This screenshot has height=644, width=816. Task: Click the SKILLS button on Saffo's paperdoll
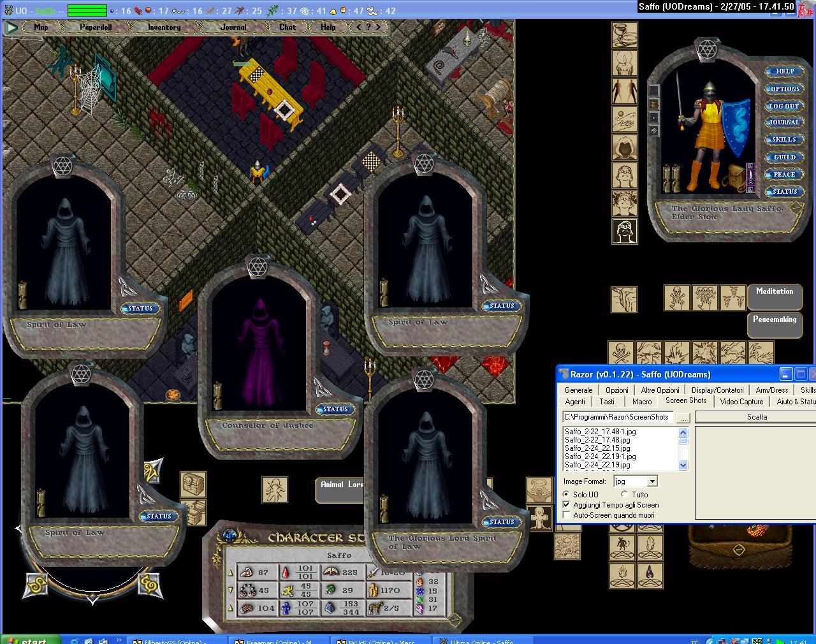tap(783, 140)
